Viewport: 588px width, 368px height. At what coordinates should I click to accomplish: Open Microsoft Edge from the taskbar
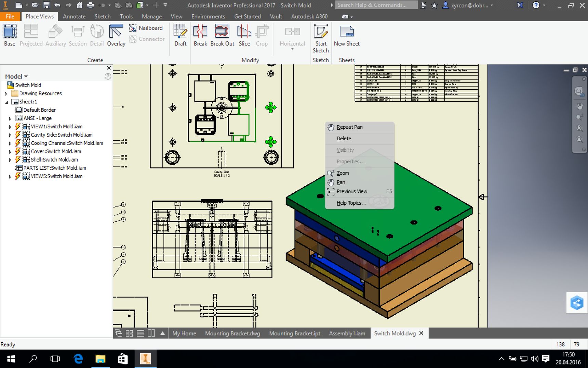[78, 359]
